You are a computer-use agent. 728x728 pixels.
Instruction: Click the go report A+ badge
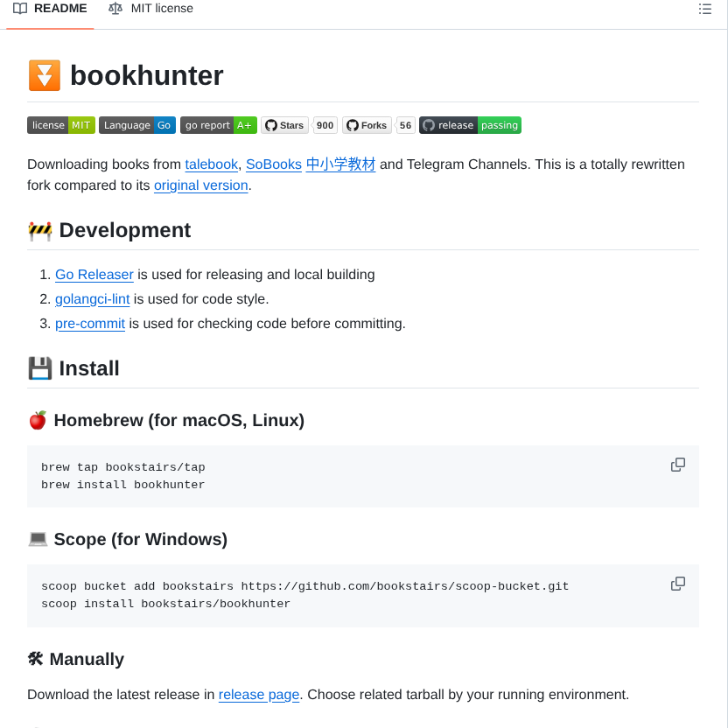218,125
